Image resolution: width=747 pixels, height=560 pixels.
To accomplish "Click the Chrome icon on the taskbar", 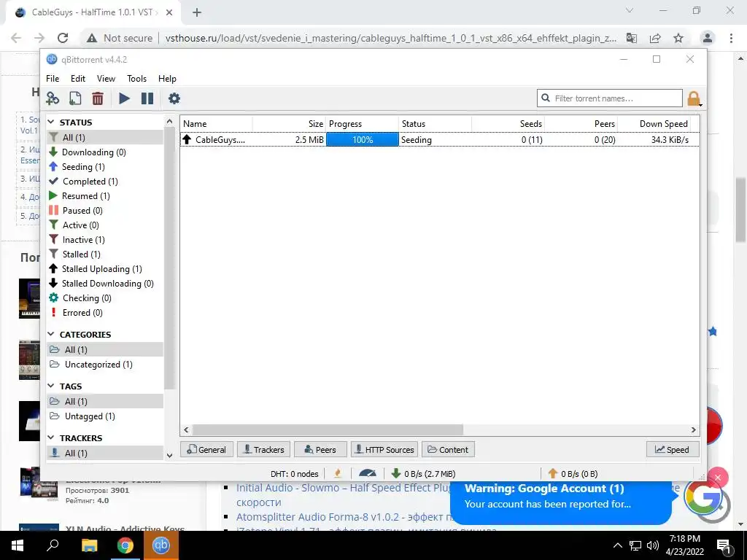I will 125,545.
